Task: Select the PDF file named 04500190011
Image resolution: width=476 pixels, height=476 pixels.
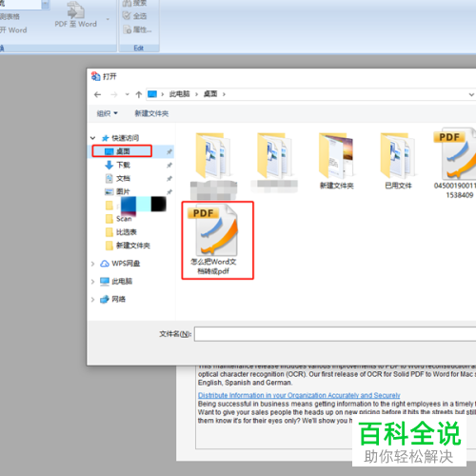Action: 455,164
